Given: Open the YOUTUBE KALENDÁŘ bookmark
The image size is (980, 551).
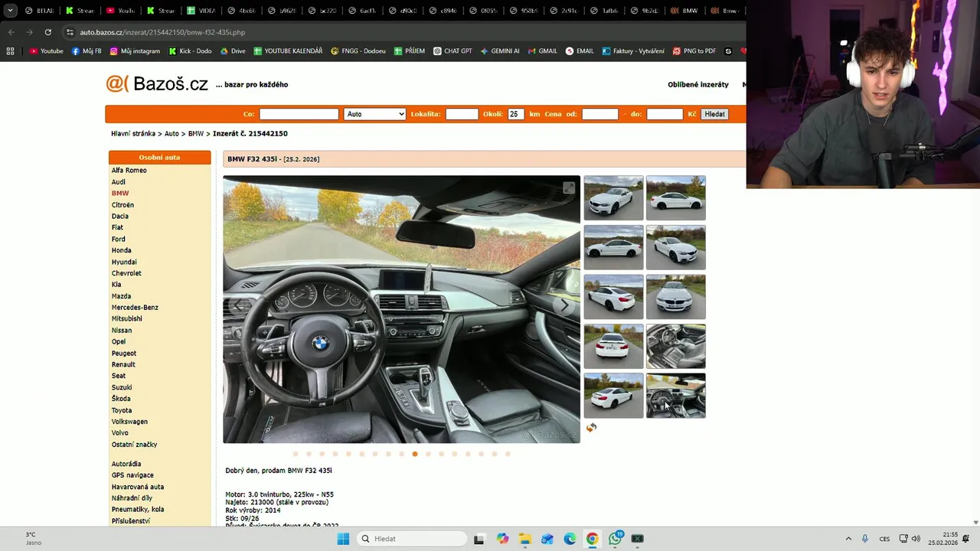Looking at the screenshot, I should 288,51.
